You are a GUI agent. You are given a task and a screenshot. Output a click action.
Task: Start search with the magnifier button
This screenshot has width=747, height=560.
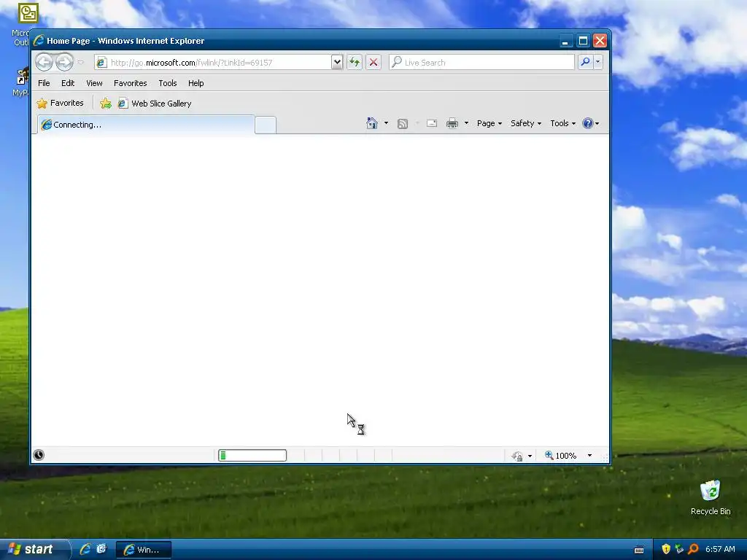pyautogui.click(x=585, y=62)
